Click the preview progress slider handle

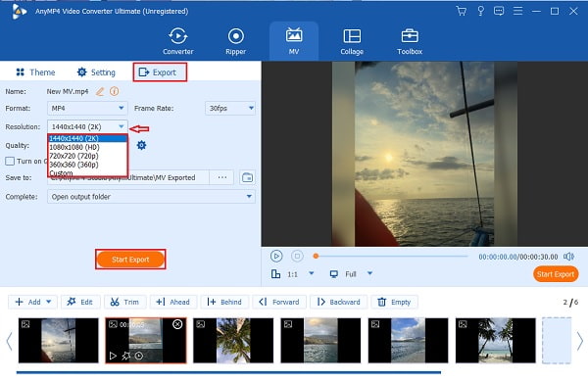(316, 256)
